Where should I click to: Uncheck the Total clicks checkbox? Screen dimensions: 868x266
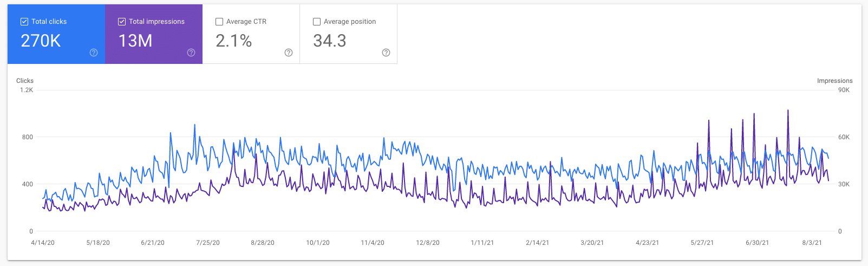tap(24, 22)
